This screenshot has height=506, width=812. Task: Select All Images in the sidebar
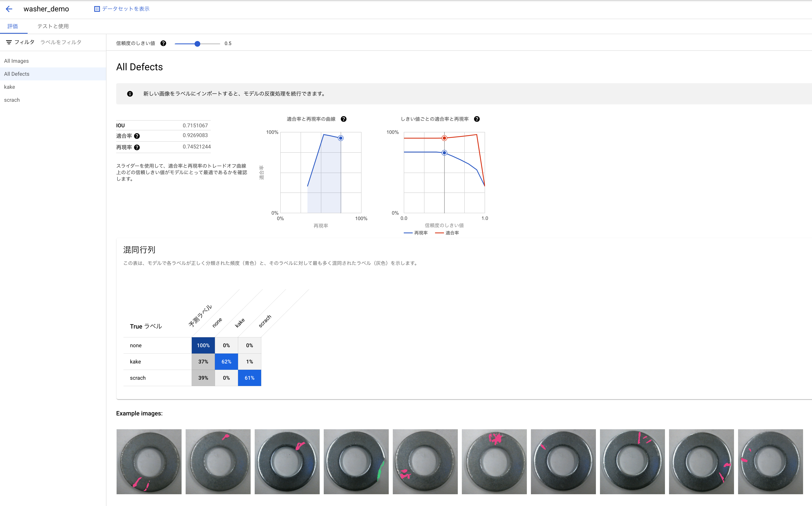(x=16, y=61)
